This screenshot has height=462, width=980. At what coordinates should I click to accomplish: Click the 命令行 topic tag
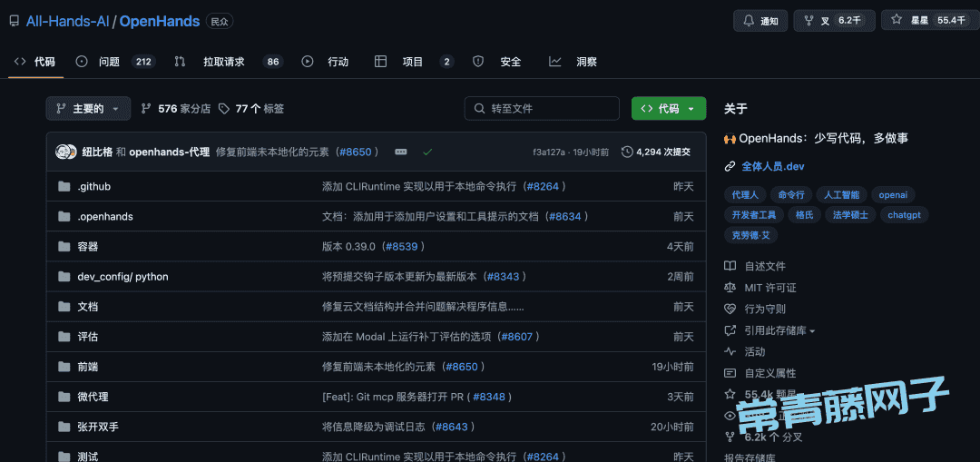tap(790, 194)
